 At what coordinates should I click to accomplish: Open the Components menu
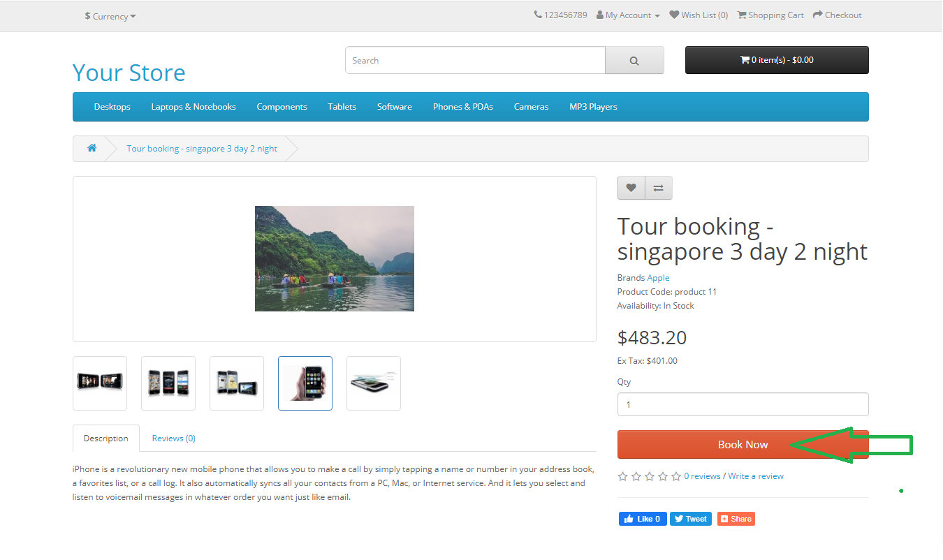click(x=282, y=107)
